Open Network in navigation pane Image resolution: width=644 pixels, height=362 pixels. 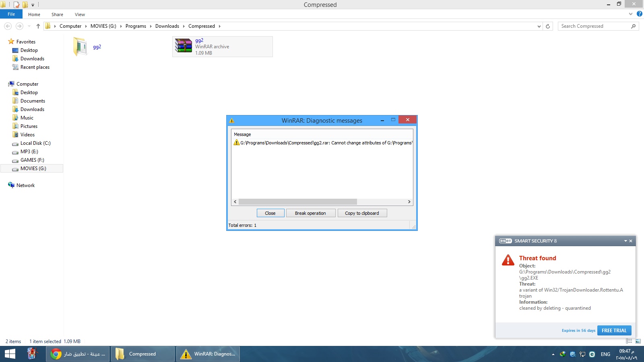(25, 185)
